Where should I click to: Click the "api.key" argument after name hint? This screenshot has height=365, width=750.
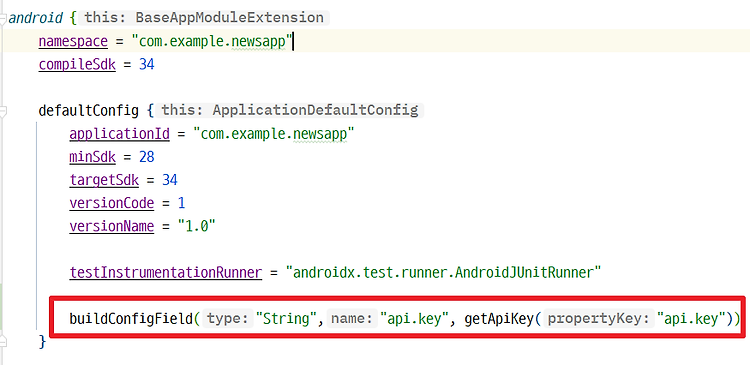[415, 319]
